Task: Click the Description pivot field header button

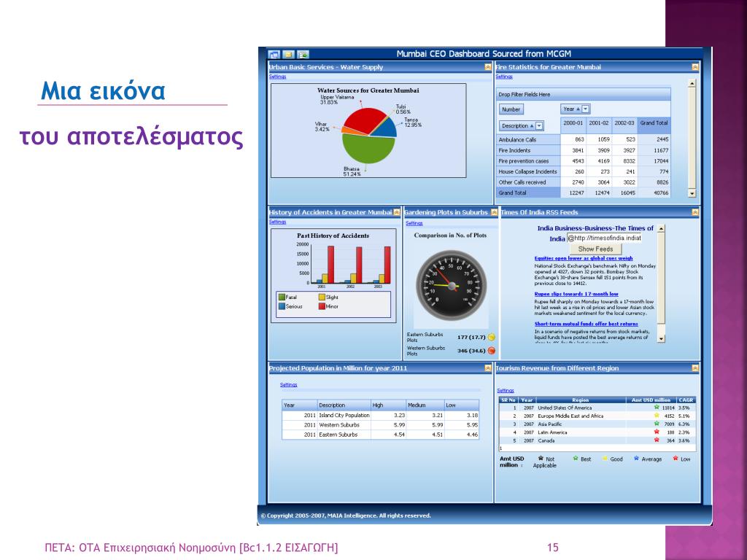Action: click(x=522, y=126)
